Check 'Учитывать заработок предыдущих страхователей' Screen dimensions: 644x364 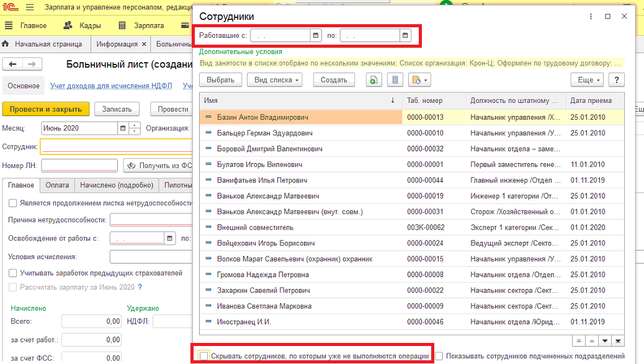click(x=13, y=273)
